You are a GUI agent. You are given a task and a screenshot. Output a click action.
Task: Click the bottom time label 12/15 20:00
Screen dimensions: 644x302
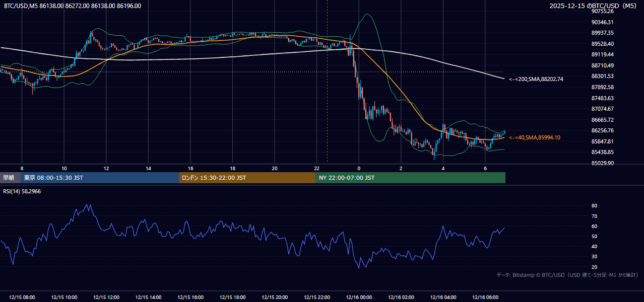click(275, 297)
